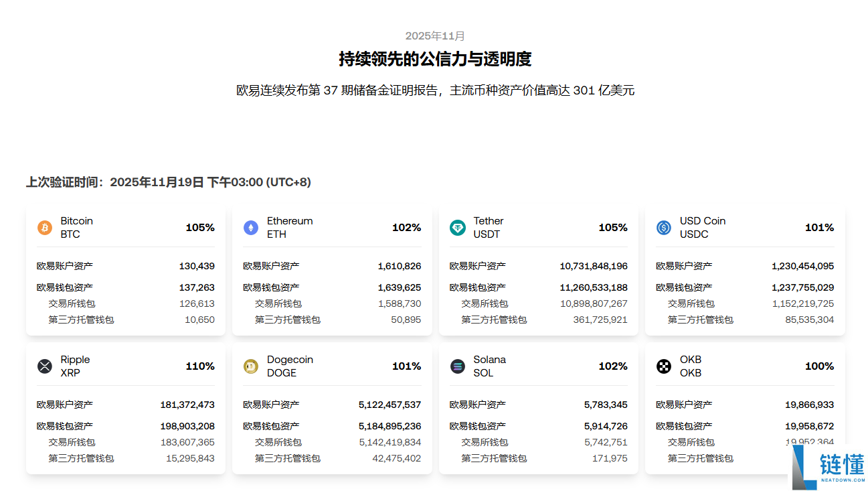868x491 pixels.
Task: Click Bitcoin exchange wallet value 126,613
Action: coord(197,303)
